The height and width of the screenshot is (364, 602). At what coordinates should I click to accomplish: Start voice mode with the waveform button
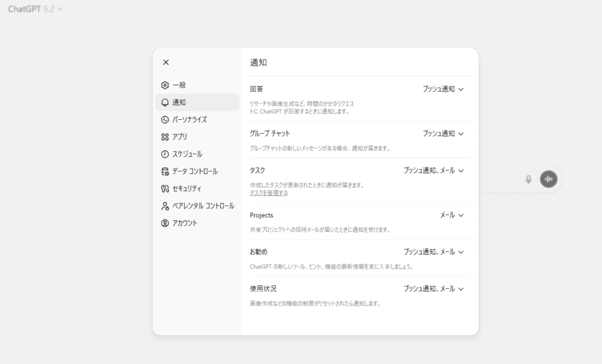pyautogui.click(x=549, y=179)
